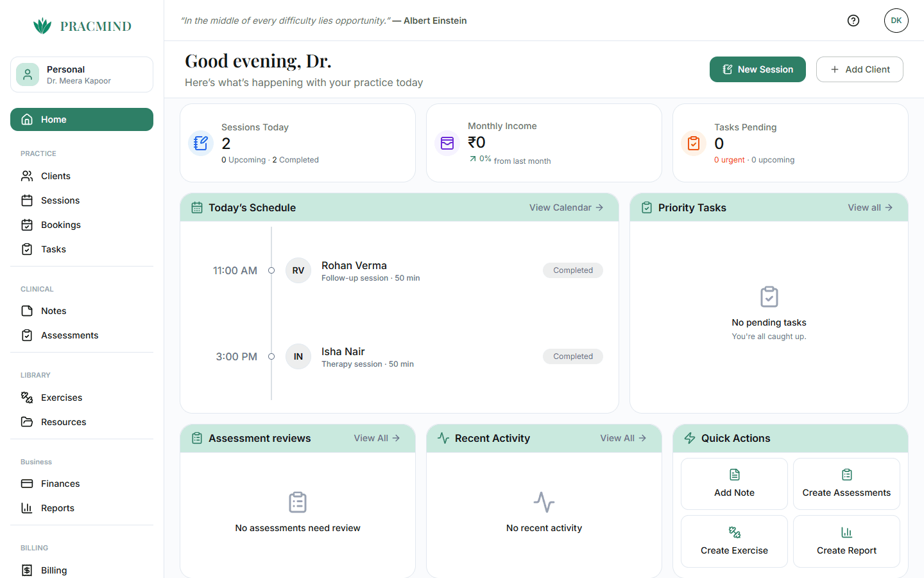Open the View Calendar link
The width and height of the screenshot is (924, 578).
(566, 207)
